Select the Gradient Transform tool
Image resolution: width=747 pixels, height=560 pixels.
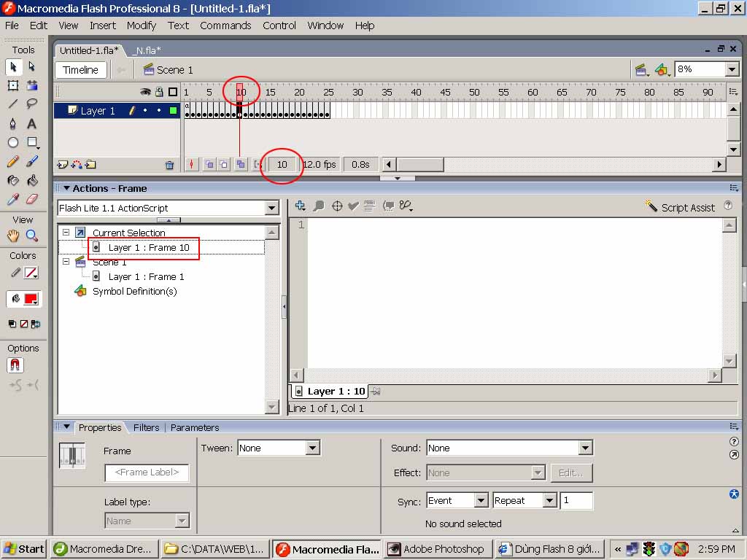[x=32, y=86]
